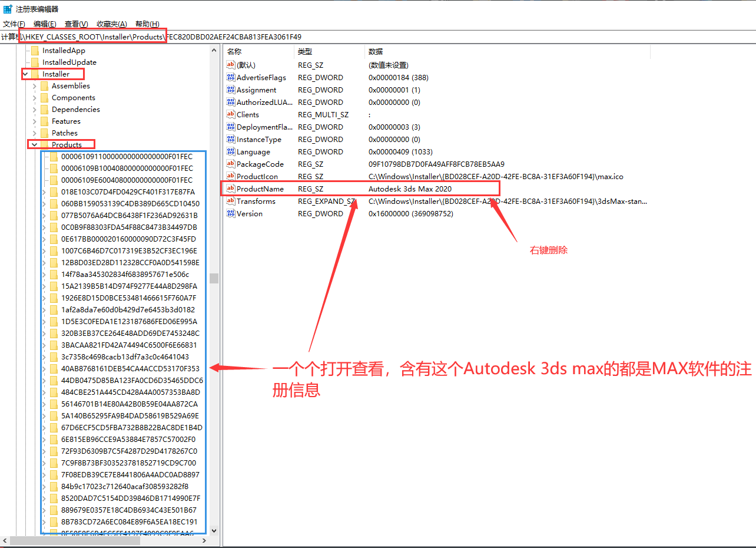Click the folder icon of Installer key

pyautogui.click(x=35, y=74)
